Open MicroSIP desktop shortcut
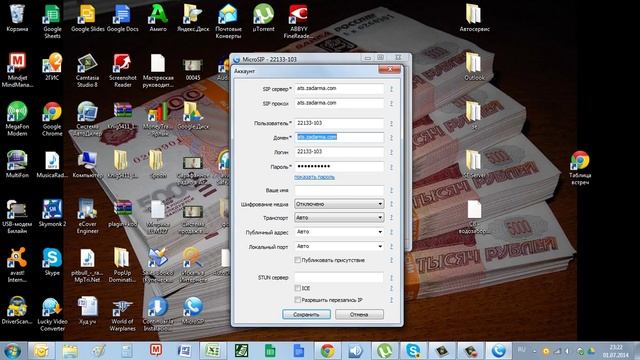The width and height of the screenshot is (640, 360). click(193, 311)
